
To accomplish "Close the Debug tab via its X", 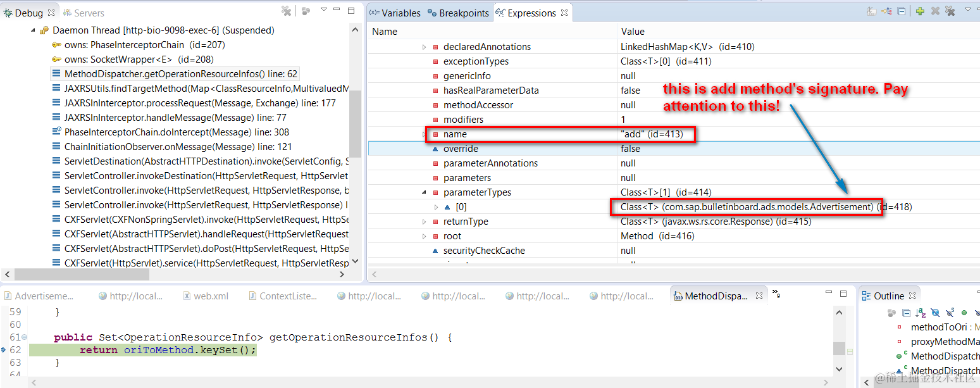I will pyautogui.click(x=51, y=12).
